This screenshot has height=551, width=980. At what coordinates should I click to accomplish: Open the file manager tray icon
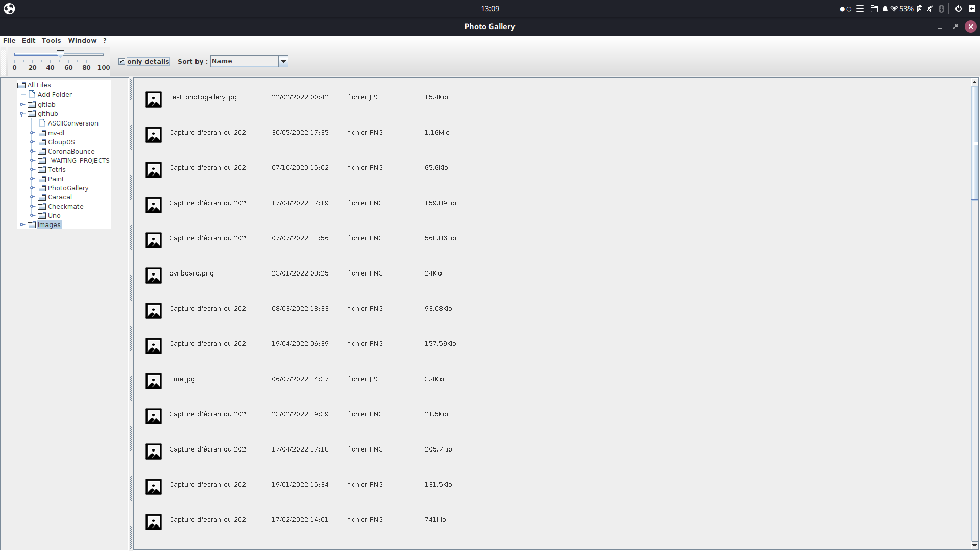(874, 9)
